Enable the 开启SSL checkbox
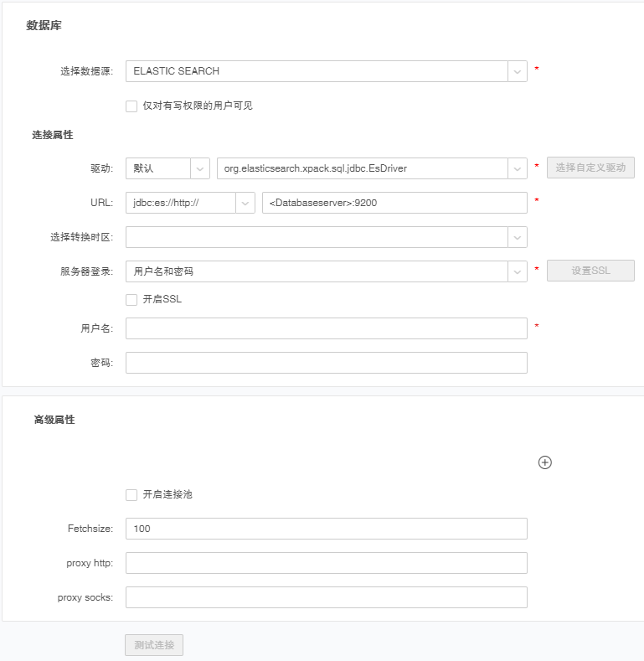Screen dimensions: 644x661 [x=131, y=299]
